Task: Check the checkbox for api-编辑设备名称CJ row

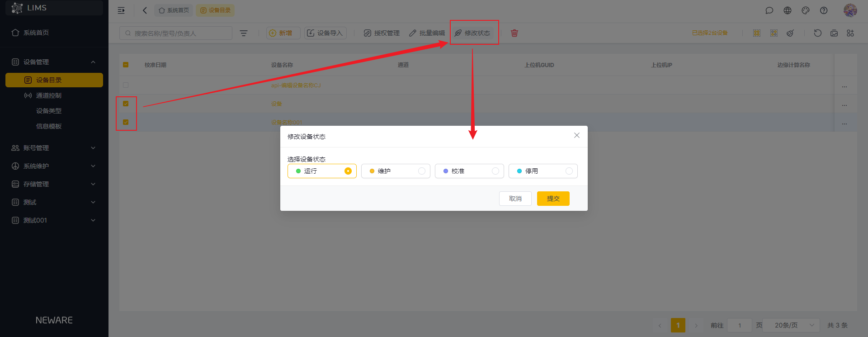Action: (126, 85)
